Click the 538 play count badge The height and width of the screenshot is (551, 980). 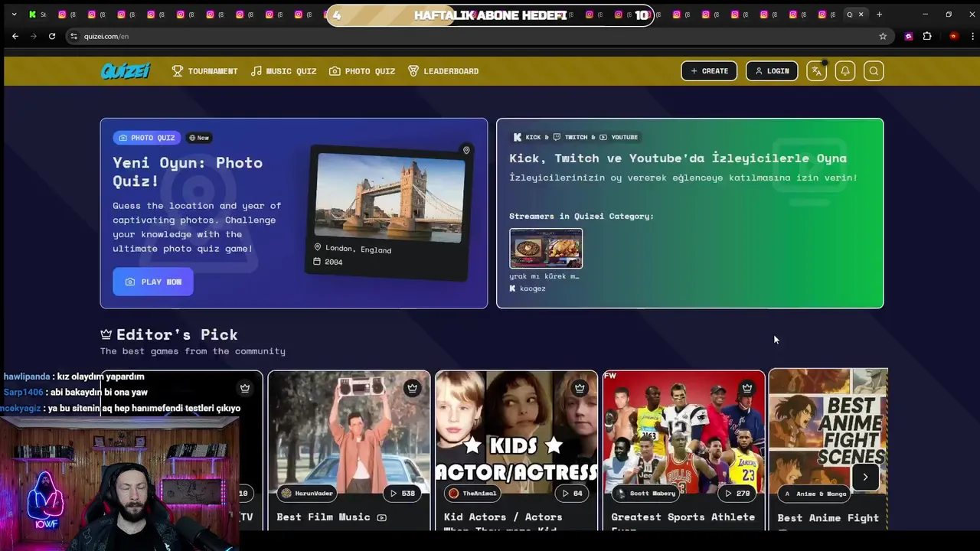pos(403,494)
